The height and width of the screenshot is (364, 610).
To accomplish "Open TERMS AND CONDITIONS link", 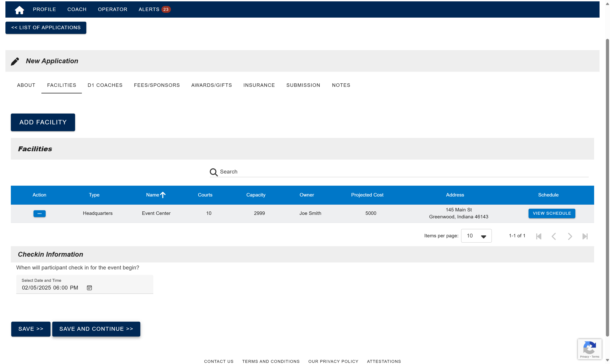I will pyautogui.click(x=271, y=361).
